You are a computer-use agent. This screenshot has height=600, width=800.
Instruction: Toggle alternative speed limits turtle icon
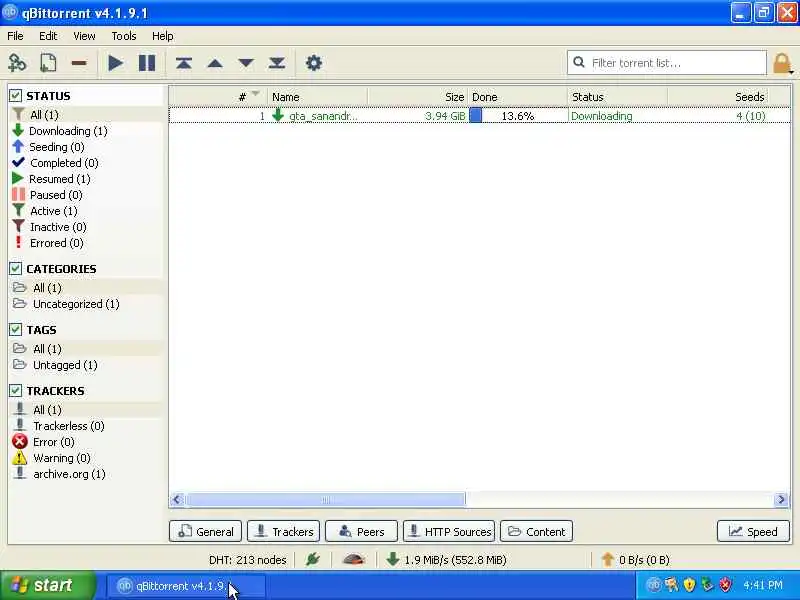coord(353,560)
